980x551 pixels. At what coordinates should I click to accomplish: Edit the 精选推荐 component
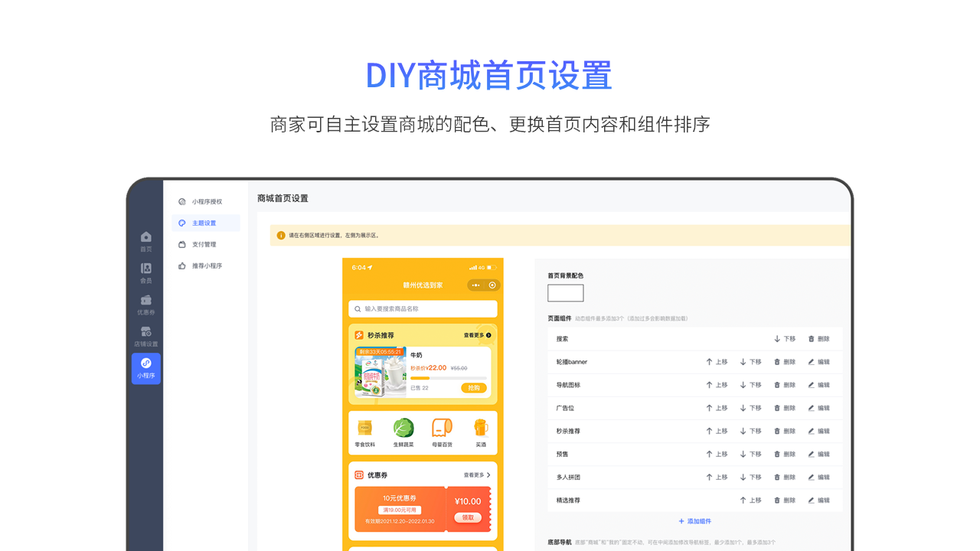pyautogui.click(x=818, y=500)
